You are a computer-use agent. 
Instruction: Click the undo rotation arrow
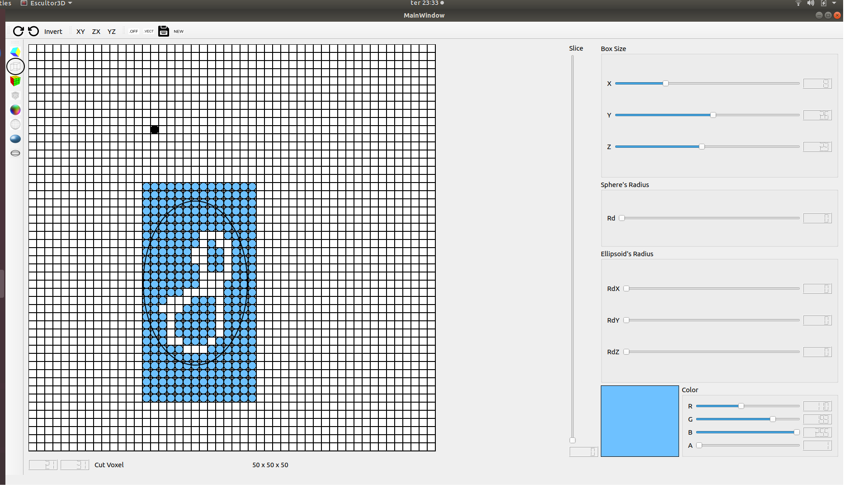coord(33,31)
